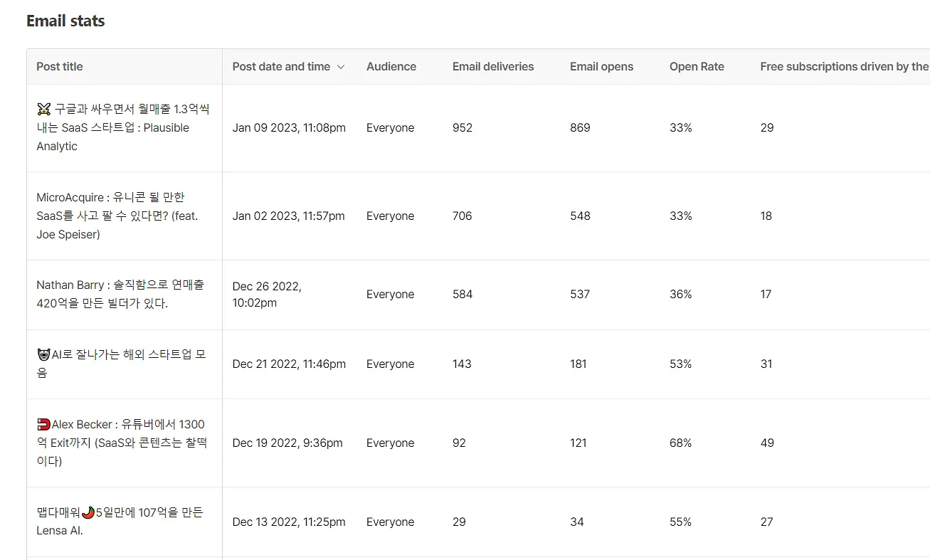Select the Email deliveries column header

(x=493, y=66)
